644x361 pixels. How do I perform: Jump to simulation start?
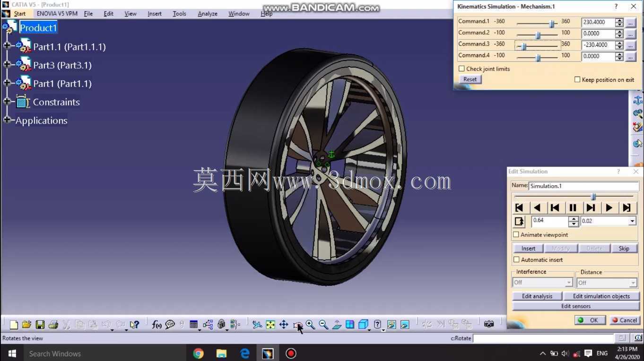tap(519, 208)
